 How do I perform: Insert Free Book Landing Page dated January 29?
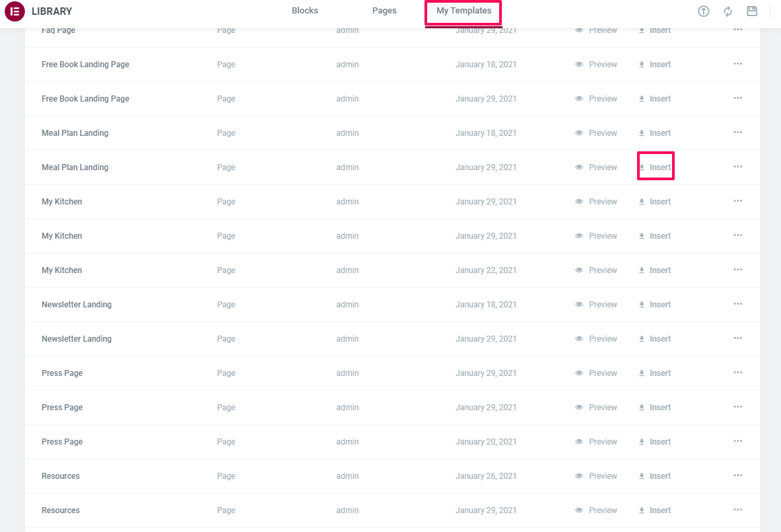[x=655, y=99]
